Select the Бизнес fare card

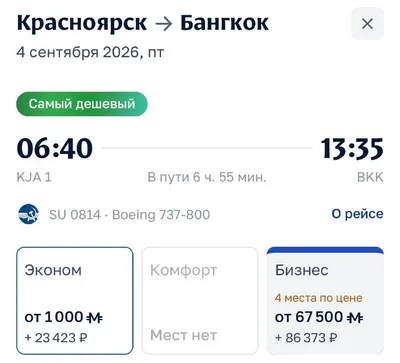(325, 301)
